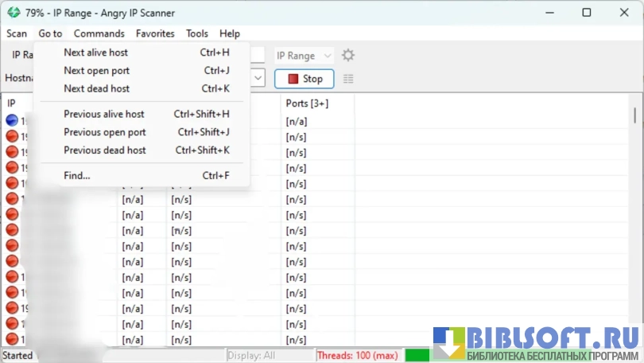Screen dimensions: 644x363
Task: Click the Angry IP Scanner title bar logo
Action: click(14, 13)
